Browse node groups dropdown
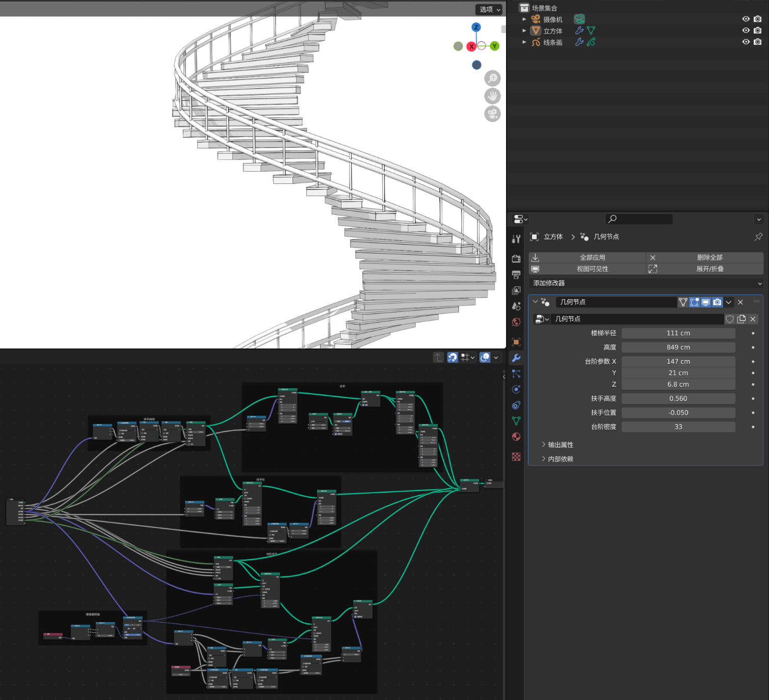Screen dimensions: 769x700 tap(542, 319)
